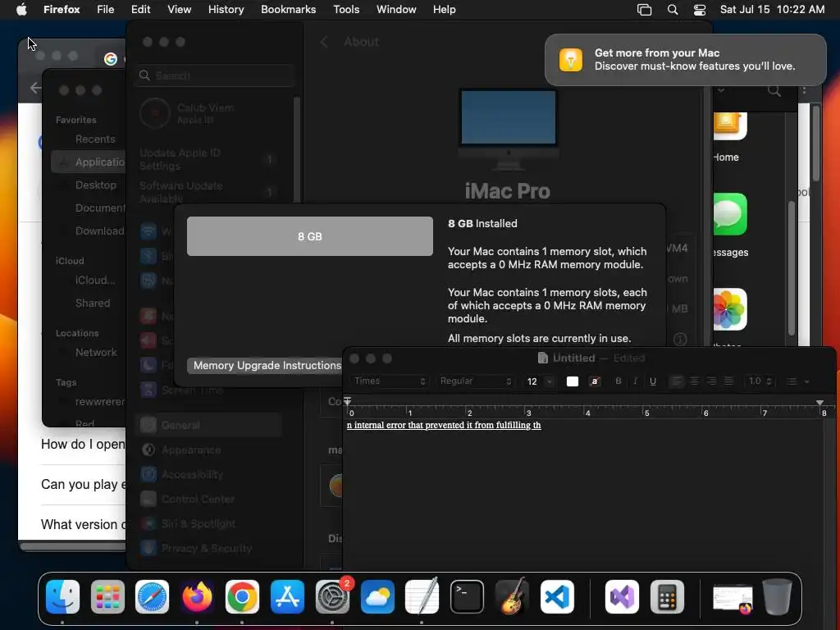The width and height of the screenshot is (840, 630).
Task: Click the Home app icon in Finder
Action: pyautogui.click(x=730, y=126)
